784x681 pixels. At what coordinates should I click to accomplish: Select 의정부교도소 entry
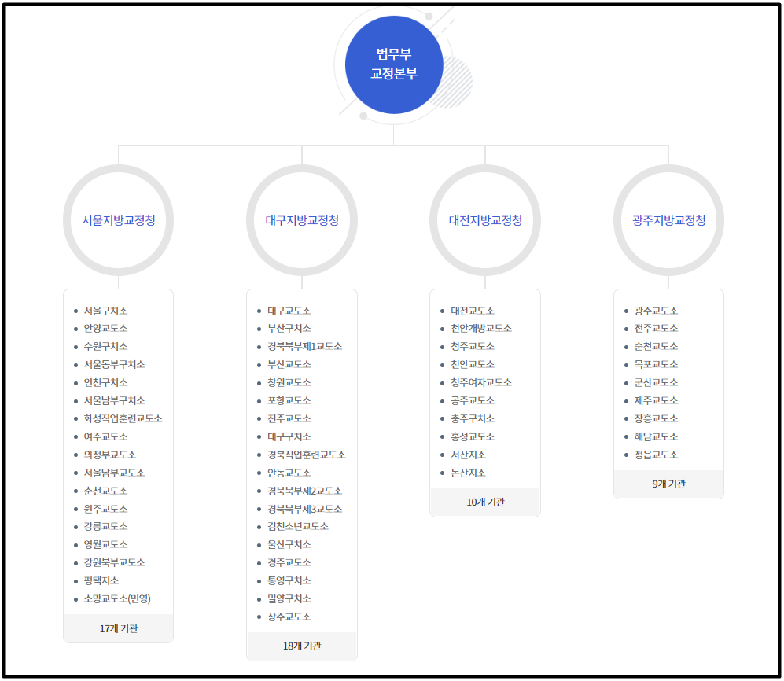[x=110, y=455]
